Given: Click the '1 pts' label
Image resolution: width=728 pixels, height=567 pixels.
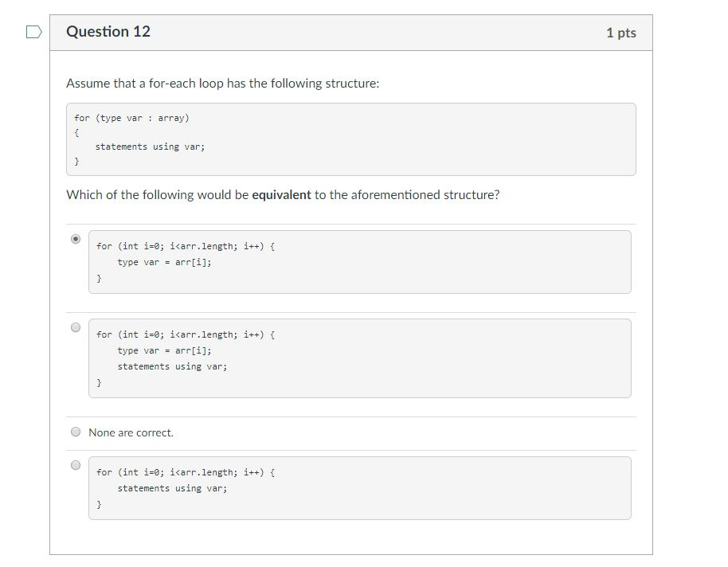Looking at the screenshot, I should (621, 32).
